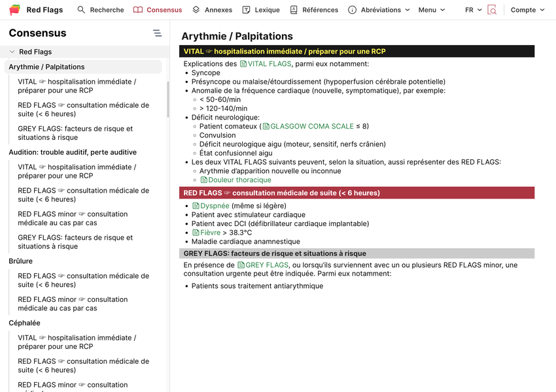Open the Lexique page
The image size is (556, 392).
260,10
